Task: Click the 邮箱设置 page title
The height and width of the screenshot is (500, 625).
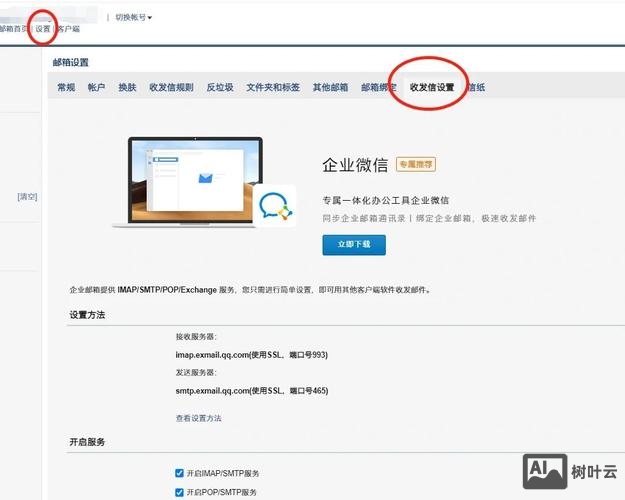Action: click(71, 63)
